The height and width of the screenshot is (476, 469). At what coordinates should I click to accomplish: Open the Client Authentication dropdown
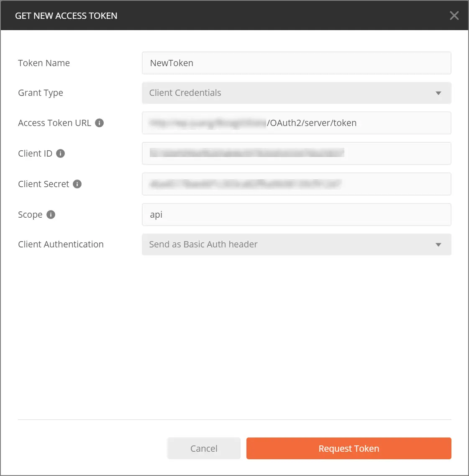[x=296, y=244]
